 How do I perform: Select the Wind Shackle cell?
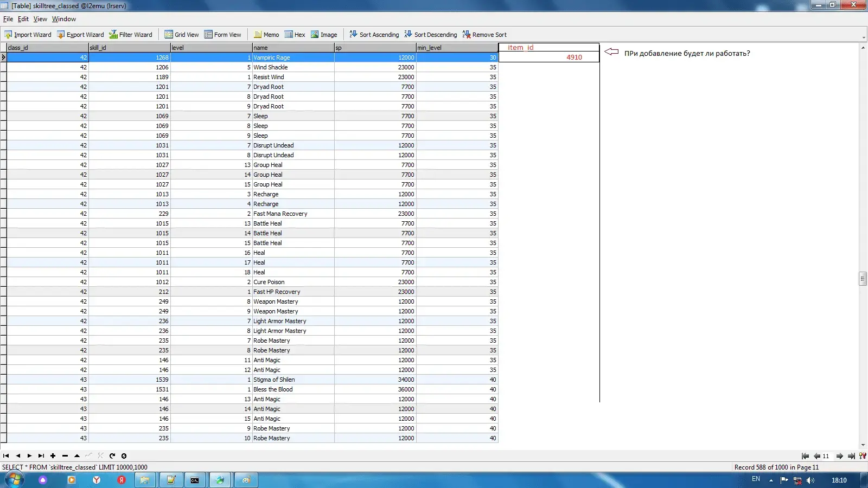pyautogui.click(x=293, y=67)
